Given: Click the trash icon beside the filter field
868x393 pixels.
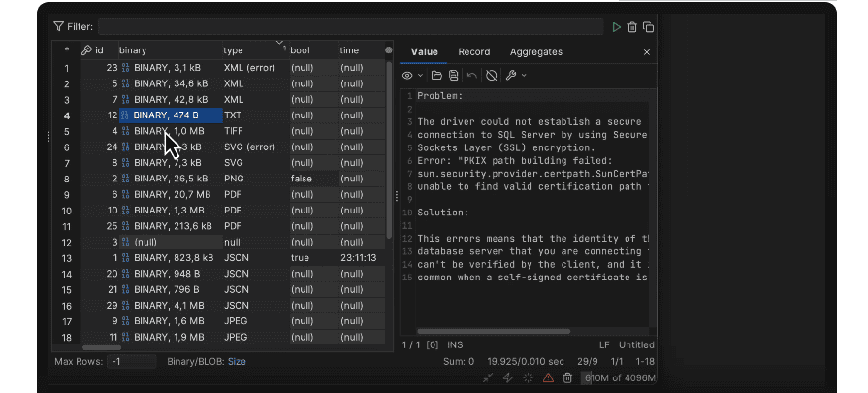Looking at the screenshot, I should click(632, 27).
